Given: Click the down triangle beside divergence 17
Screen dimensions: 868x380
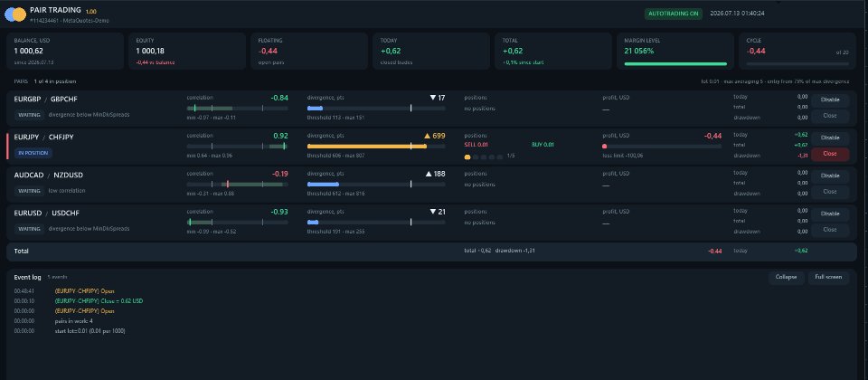Looking at the screenshot, I should tap(433, 98).
